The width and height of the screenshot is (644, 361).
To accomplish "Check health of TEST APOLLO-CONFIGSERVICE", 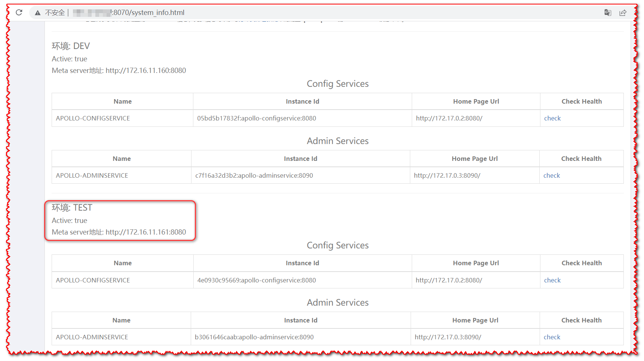I will [x=552, y=280].
